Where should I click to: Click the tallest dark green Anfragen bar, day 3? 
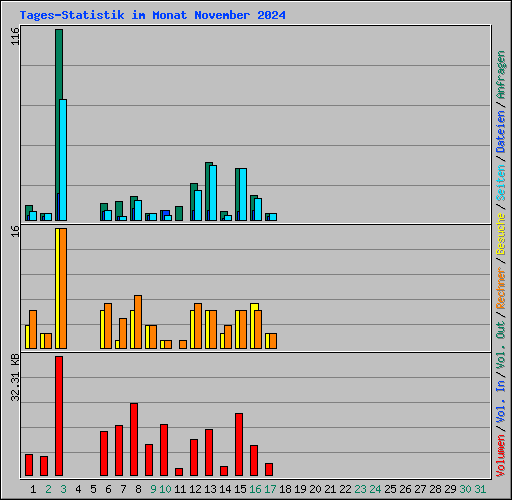59,64
